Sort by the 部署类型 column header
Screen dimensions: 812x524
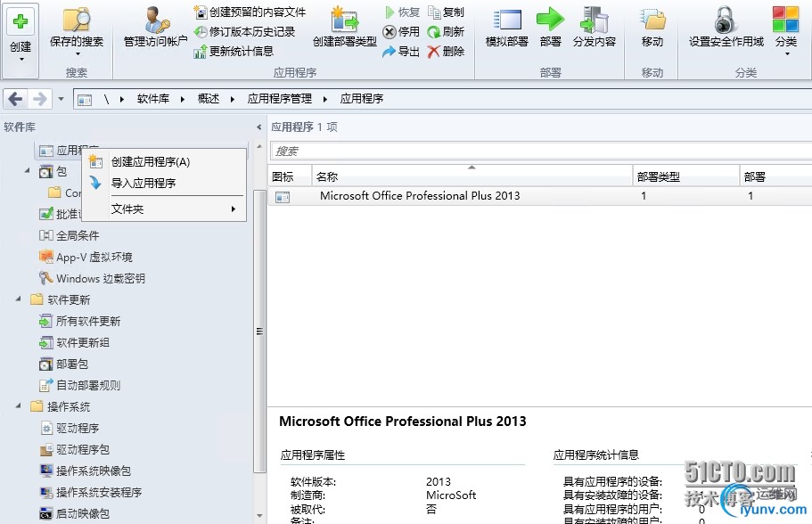pos(686,176)
